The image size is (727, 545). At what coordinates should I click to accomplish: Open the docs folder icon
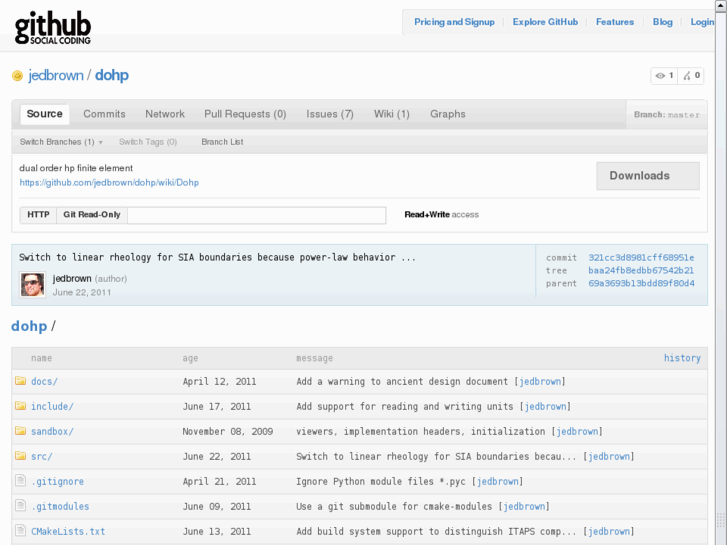coord(20,381)
